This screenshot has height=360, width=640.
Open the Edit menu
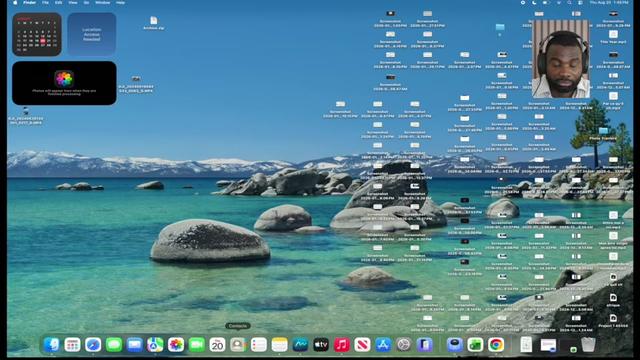coord(59,2)
